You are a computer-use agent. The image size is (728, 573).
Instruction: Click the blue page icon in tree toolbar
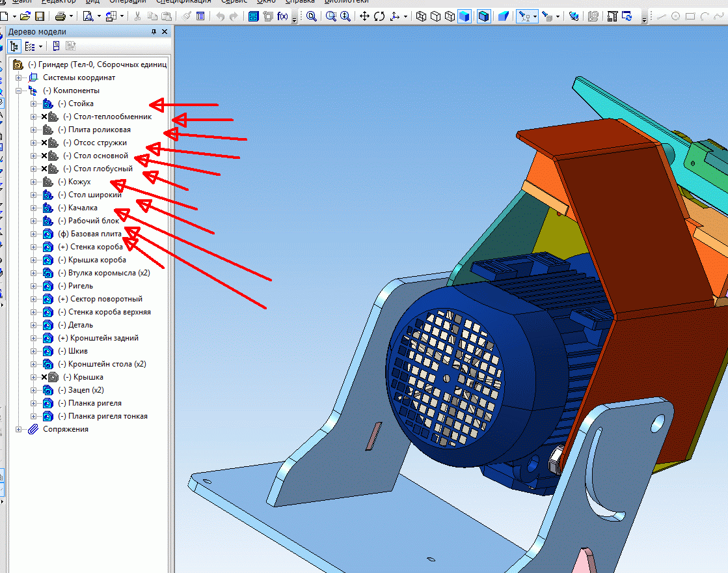(56, 46)
